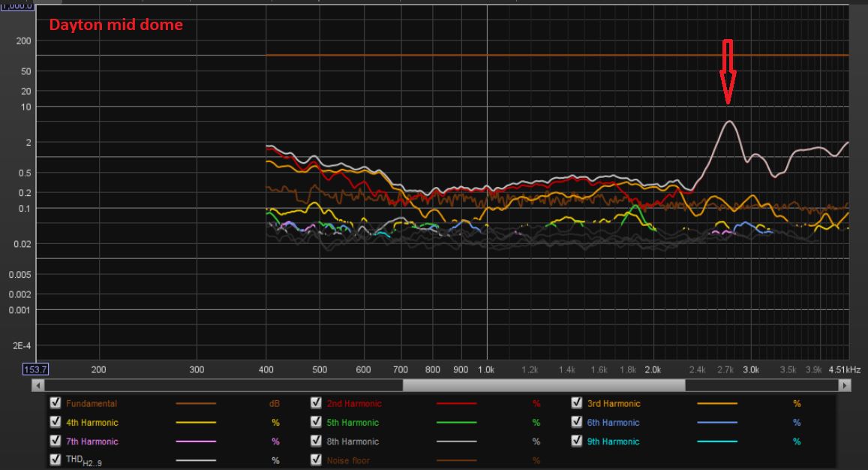Image resolution: width=868 pixels, height=470 pixels.
Task: Click the THD H2..9 legend label
Action: (x=83, y=460)
